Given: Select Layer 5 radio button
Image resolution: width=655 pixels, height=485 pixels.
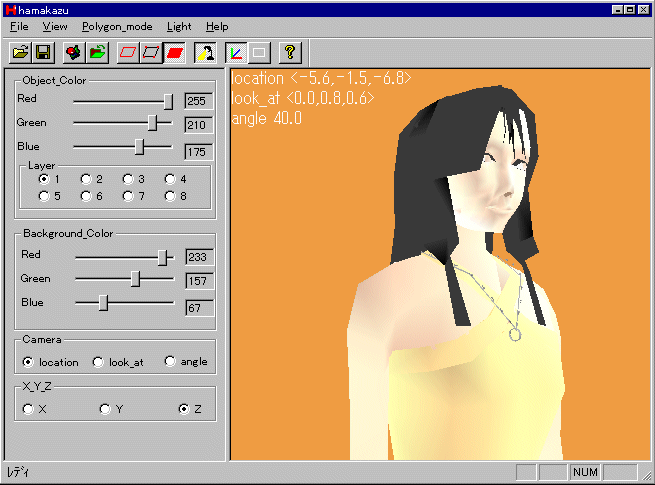Looking at the screenshot, I should pos(44,196).
